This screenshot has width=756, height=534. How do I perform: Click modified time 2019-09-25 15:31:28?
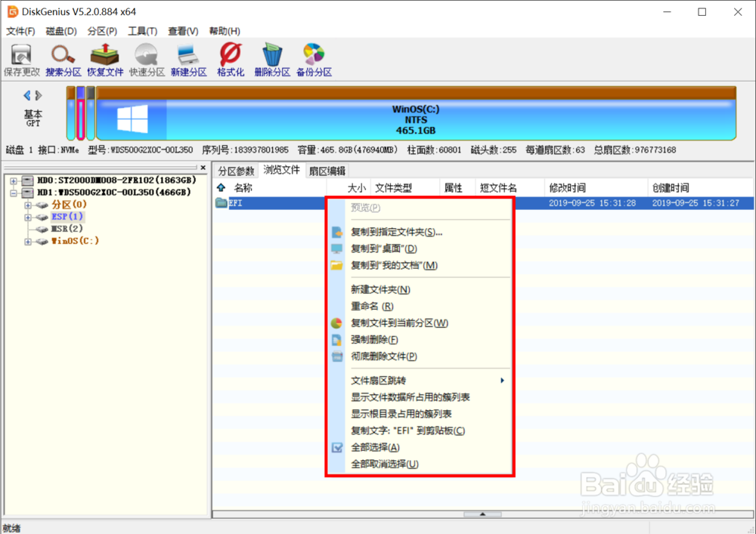pyautogui.click(x=593, y=203)
